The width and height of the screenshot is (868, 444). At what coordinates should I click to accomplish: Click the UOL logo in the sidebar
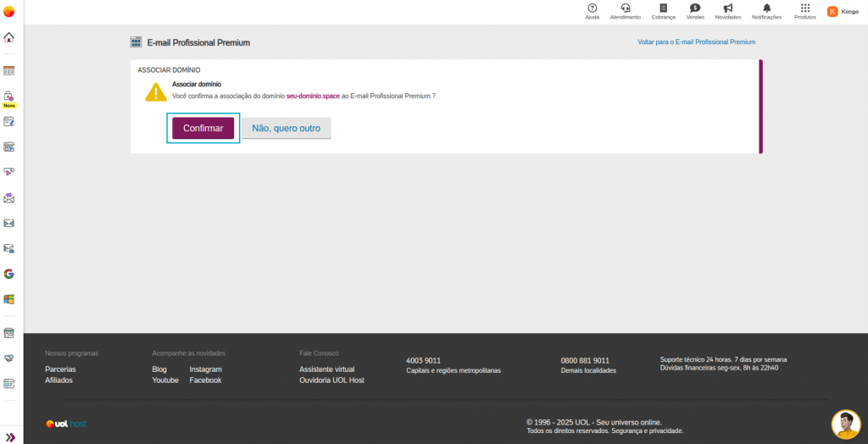click(x=8, y=12)
